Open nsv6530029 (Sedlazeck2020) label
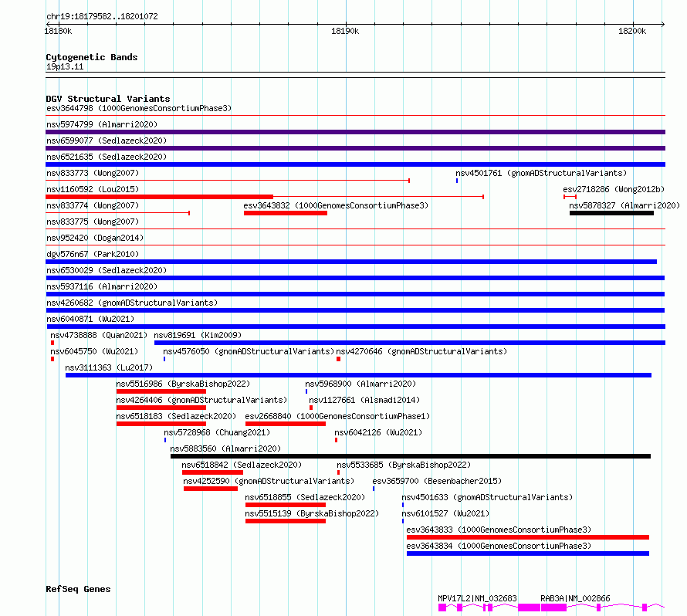The height and width of the screenshot is (616, 687). [x=107, y=270]
